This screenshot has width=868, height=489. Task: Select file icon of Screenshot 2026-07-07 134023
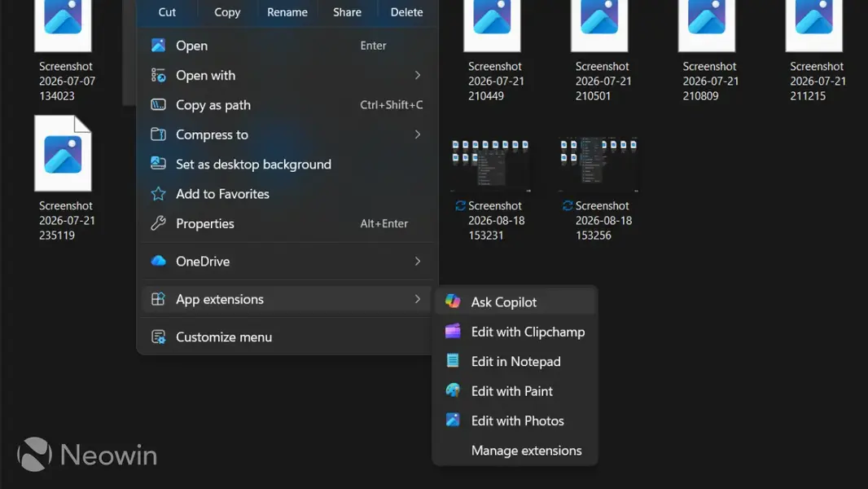(64, 25)
